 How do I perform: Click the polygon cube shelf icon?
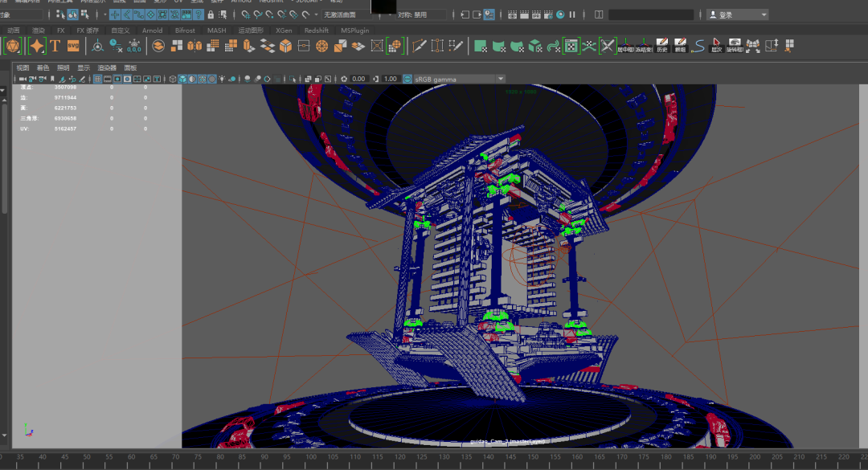point(285,47)
